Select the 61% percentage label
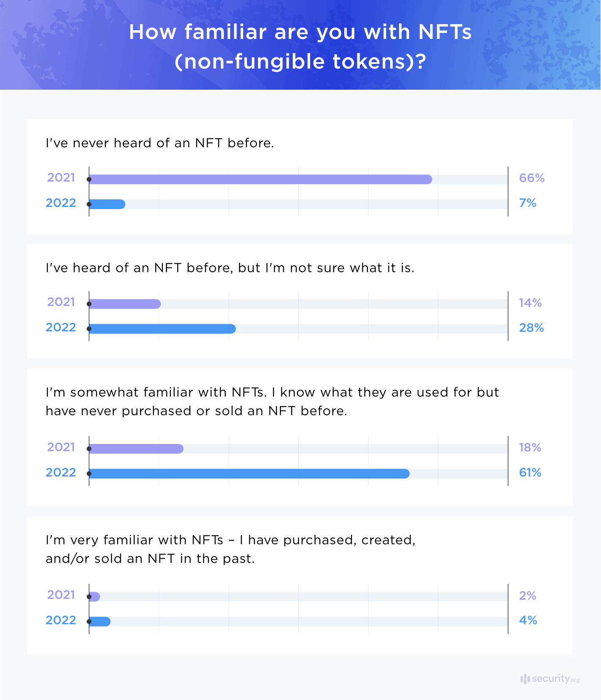The image size is (601, 700). point(530,473)
